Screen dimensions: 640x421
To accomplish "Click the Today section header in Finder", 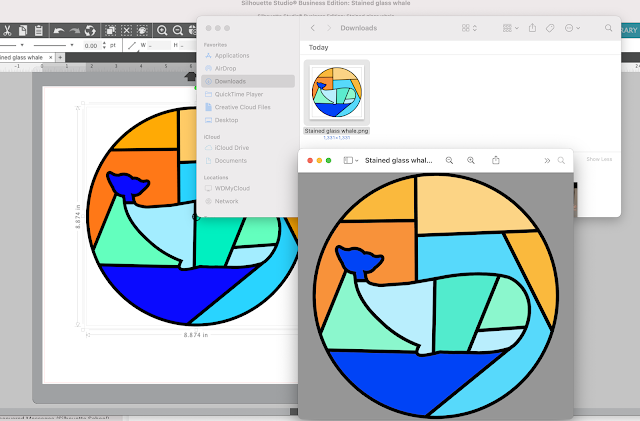I will [x=318, y=47].
